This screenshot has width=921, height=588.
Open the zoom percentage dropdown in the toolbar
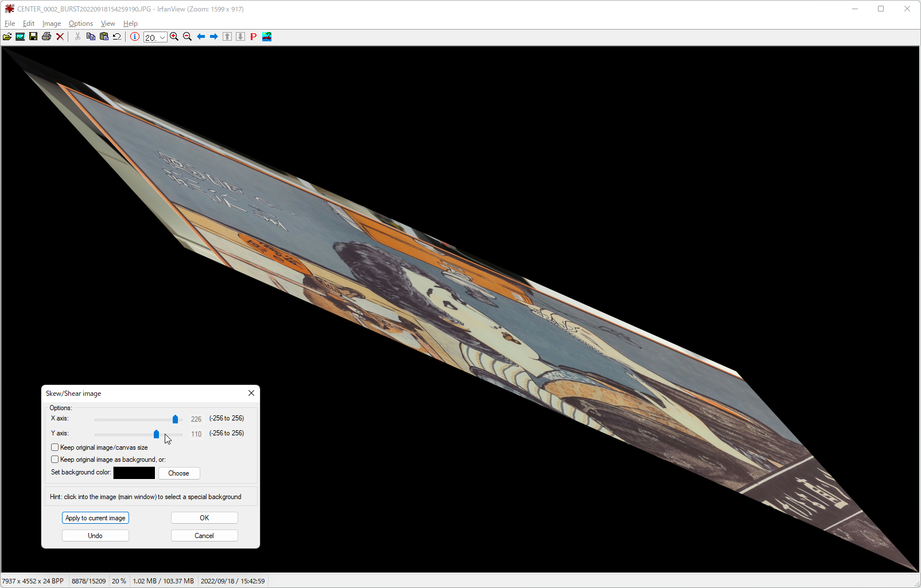tap(162, 37)
